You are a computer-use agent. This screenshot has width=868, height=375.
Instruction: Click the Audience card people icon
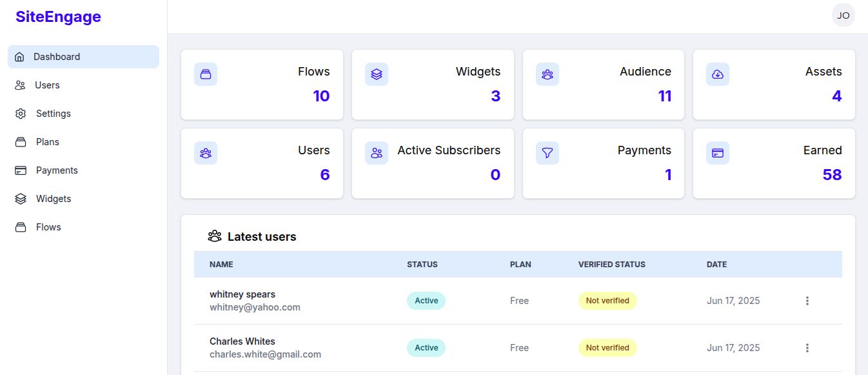coord(547,74)
